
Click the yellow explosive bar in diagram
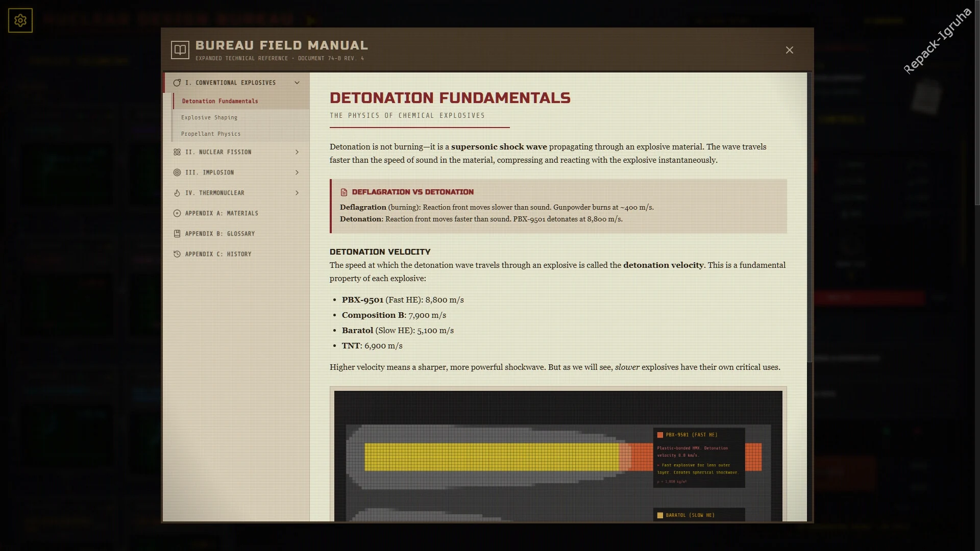point(492,457)
